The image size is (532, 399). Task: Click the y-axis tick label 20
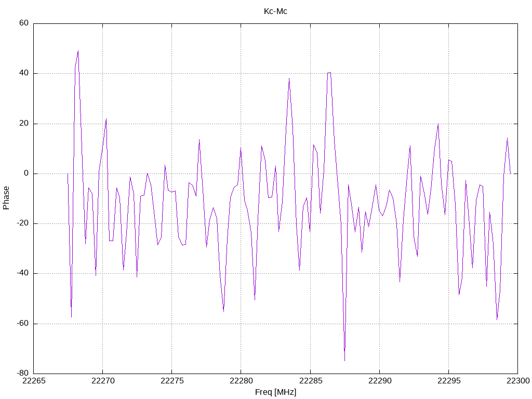pyautogui.click(x=24, y=124)
